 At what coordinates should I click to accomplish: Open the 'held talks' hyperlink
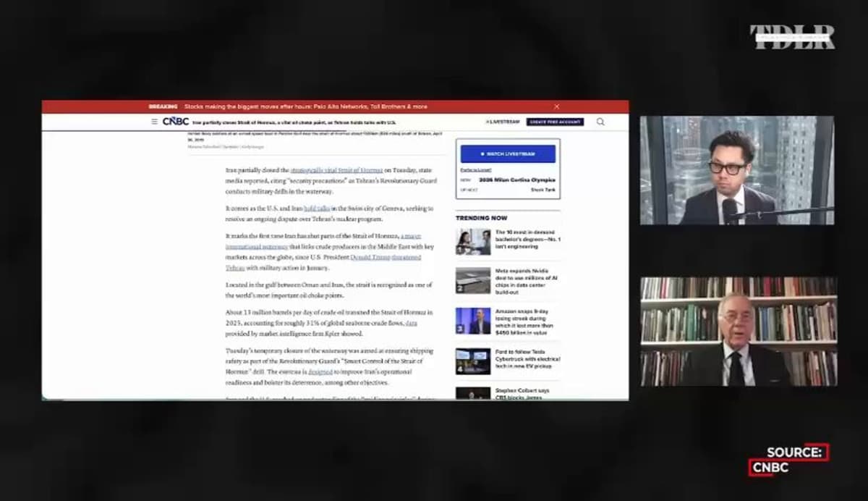coord(317,209)
